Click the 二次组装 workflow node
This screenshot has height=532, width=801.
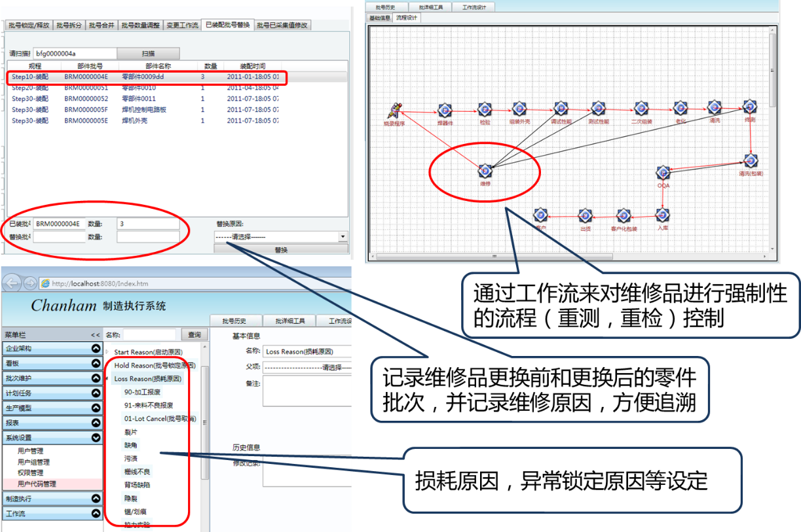[641, 109]
